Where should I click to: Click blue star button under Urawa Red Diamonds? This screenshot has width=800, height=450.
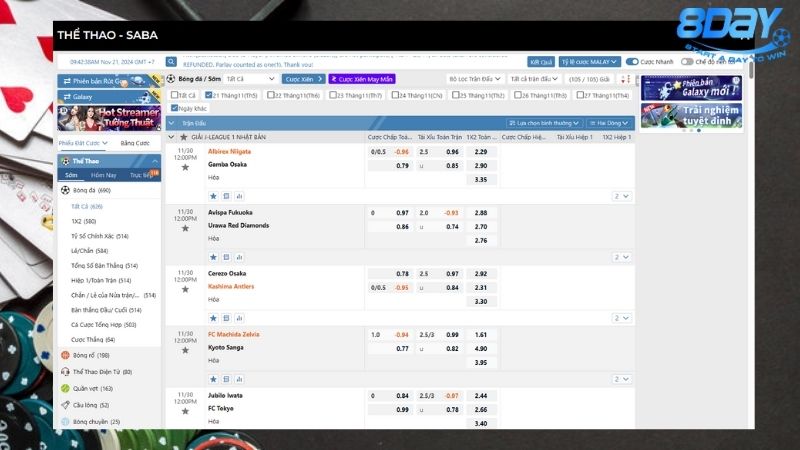click(x=213, y=257)
